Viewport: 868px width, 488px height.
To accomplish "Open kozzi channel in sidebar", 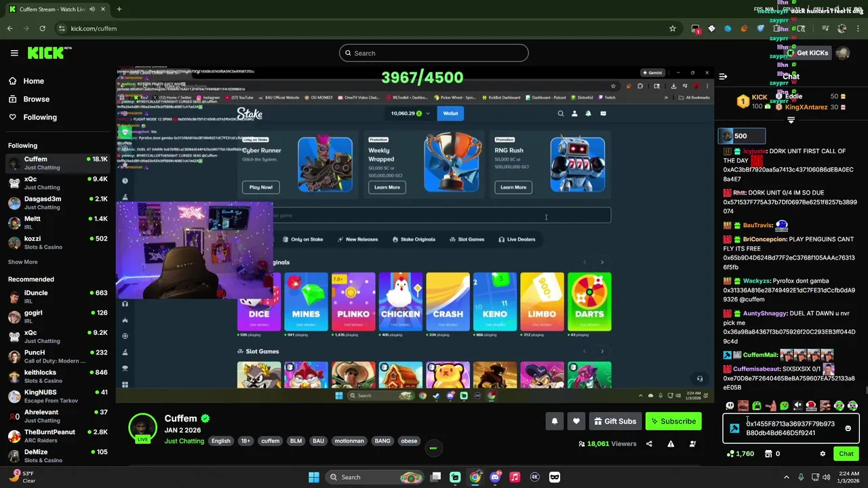I will pos(58,243).
